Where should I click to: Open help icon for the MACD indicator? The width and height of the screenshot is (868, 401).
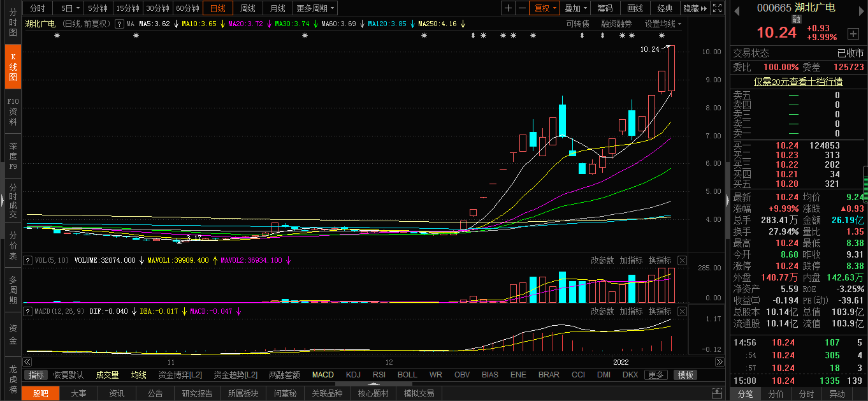(27, 311)
